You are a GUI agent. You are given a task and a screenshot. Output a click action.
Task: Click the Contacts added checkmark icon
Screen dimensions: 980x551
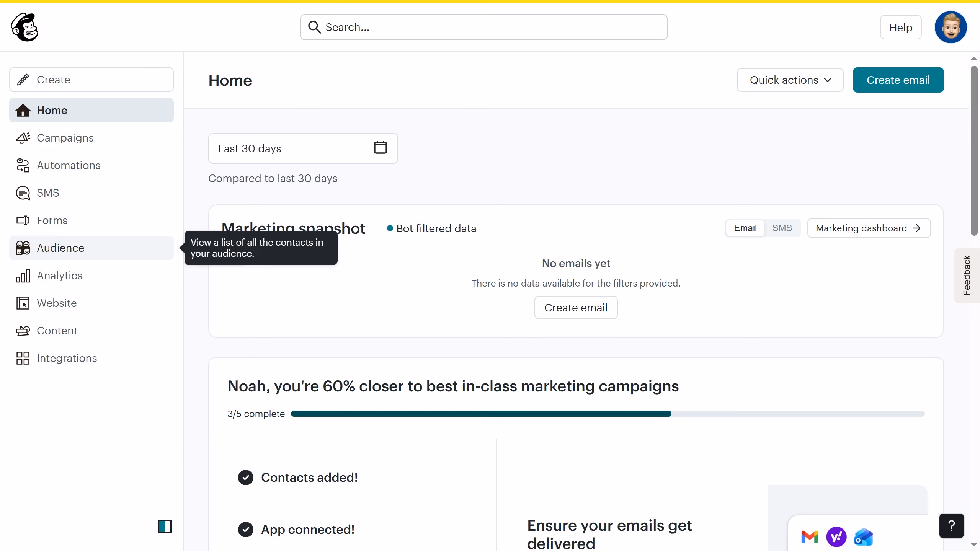tap(246, 478)
